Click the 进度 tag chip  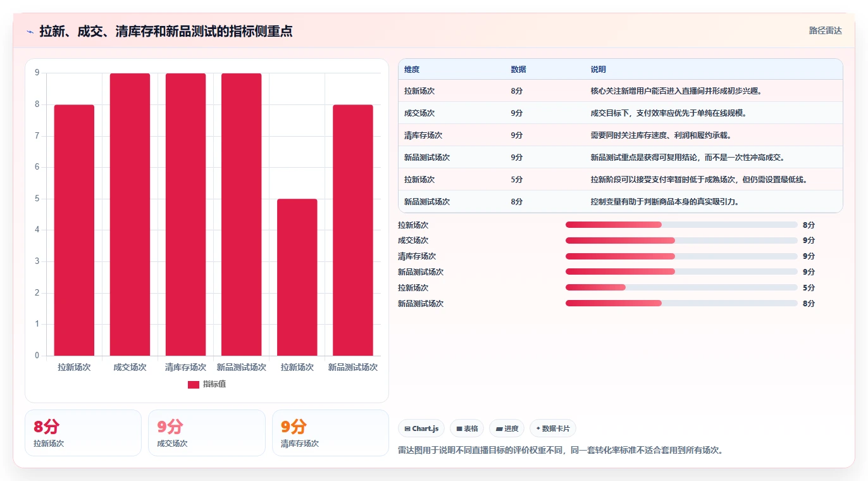[507, 428]
